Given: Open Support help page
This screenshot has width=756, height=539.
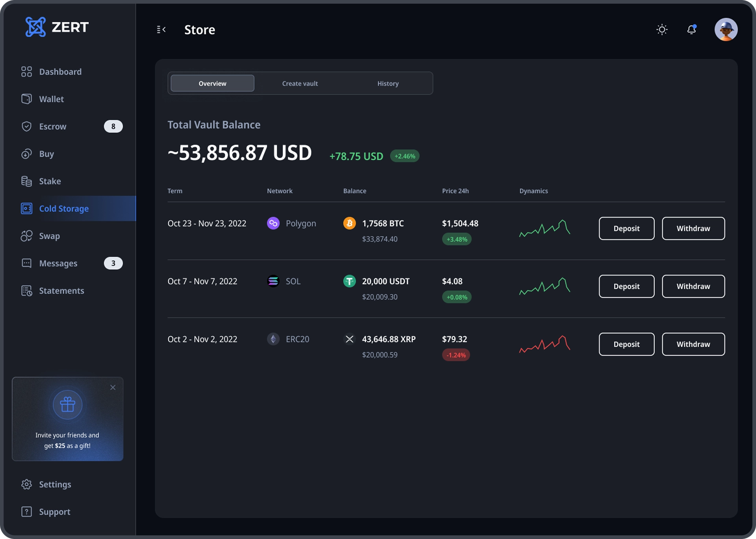Looking at the screenshot, I should coord(54,512).
